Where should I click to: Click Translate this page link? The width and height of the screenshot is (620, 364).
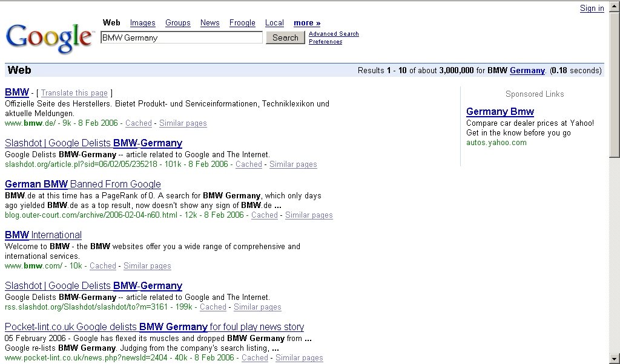(74, 93)
